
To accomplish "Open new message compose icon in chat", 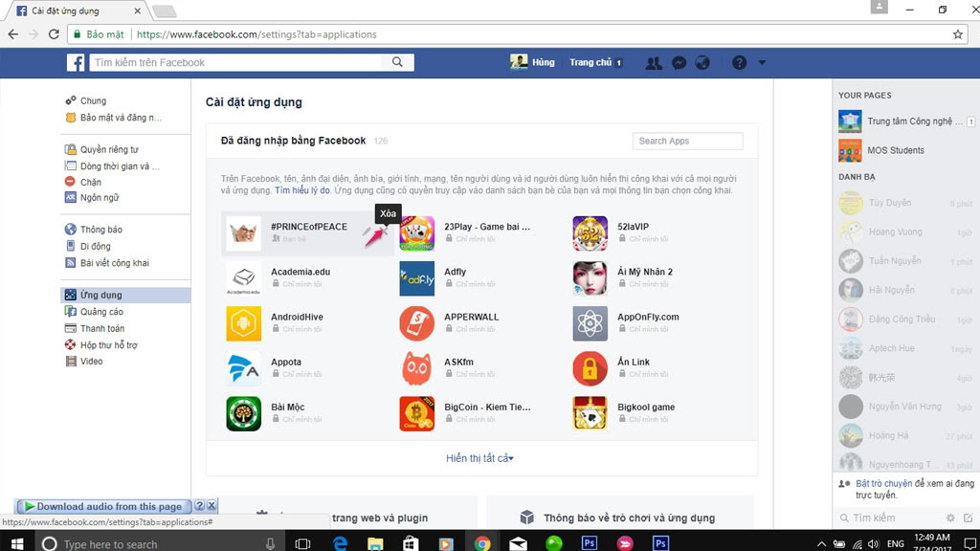I will click(969, 518).
